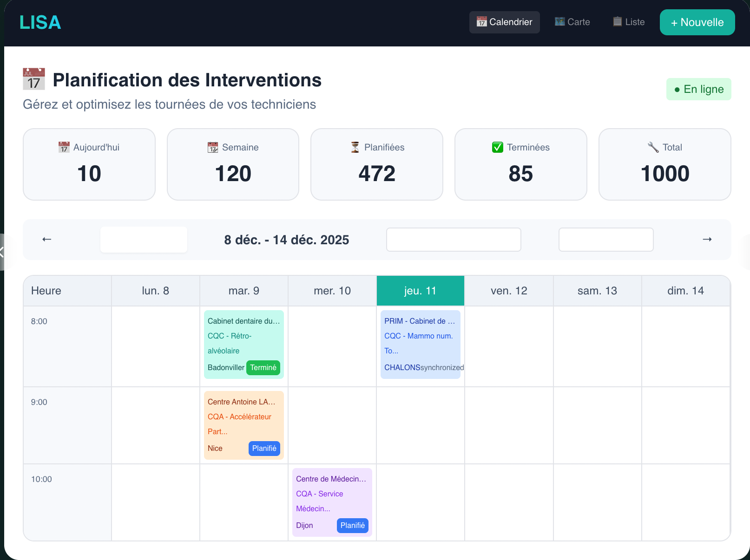Click the hourglass icon on the Planifiées card
Viewport: 750px width, 560px height.
click(x=354, y=147)
